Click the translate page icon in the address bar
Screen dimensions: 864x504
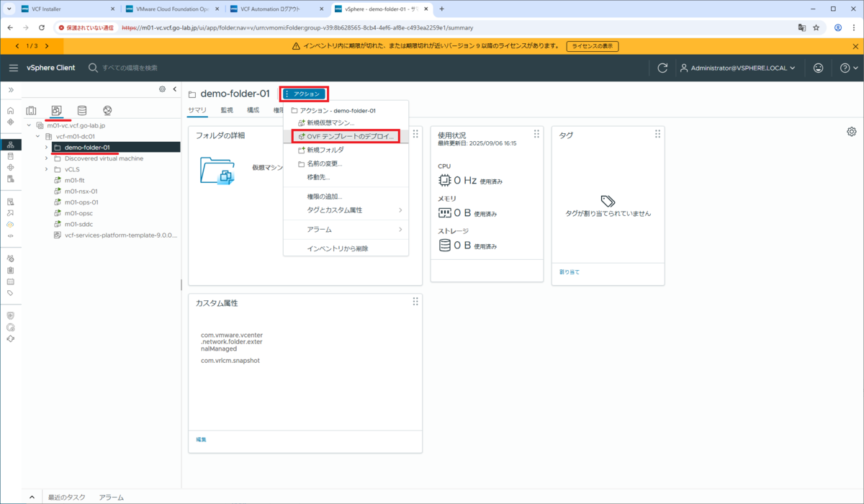[801, 27]
